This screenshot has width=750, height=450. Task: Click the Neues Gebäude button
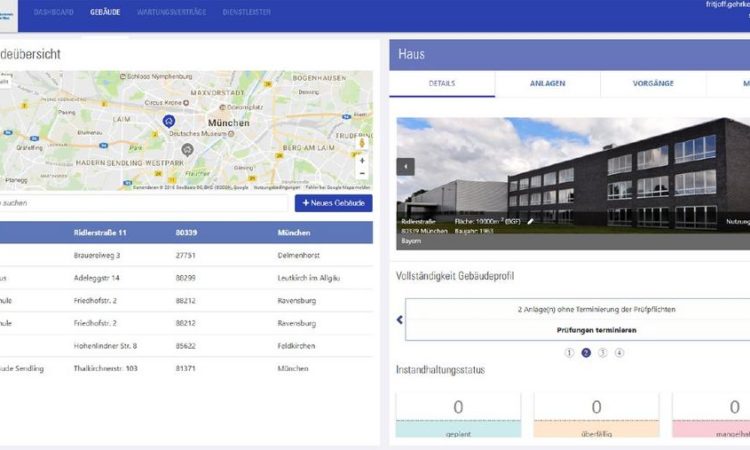point(333,203)
